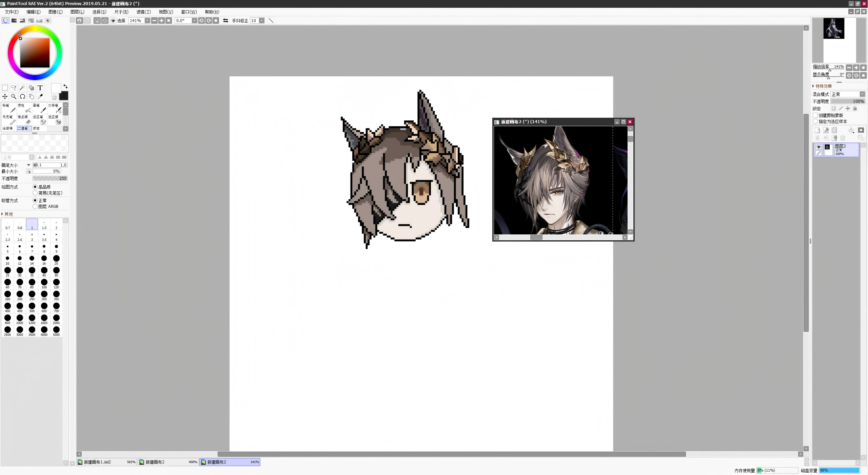The height and width of the screenshot is (475, 868).
Task: Select the Lasso selection tool
Action: pos(14,88)
